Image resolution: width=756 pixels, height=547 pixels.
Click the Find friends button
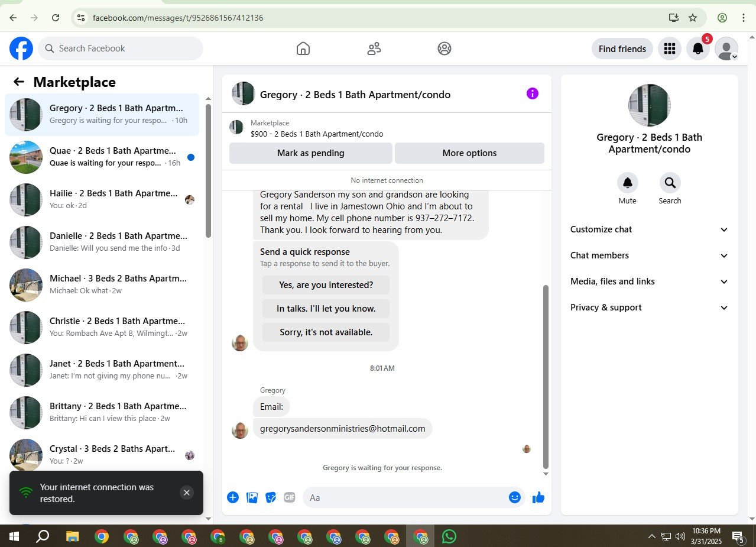click(x=622, y=48)
